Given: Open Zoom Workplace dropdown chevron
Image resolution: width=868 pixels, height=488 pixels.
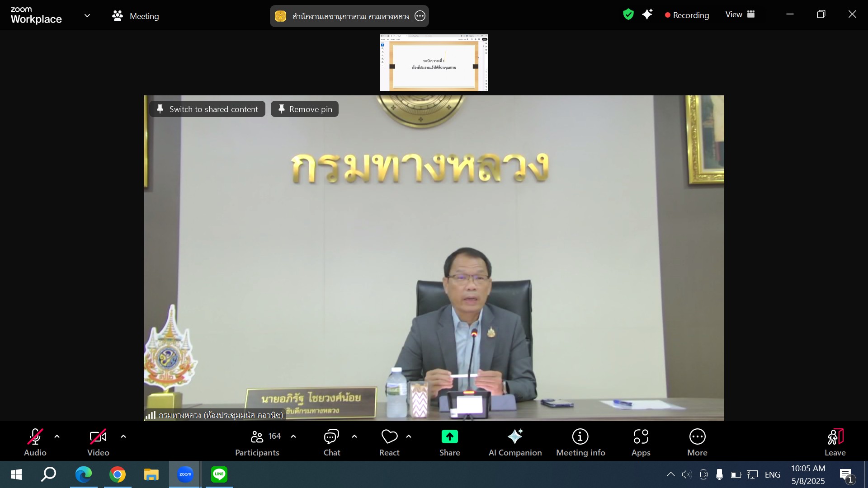Looking at the screenshot, I should pos(87,16).
